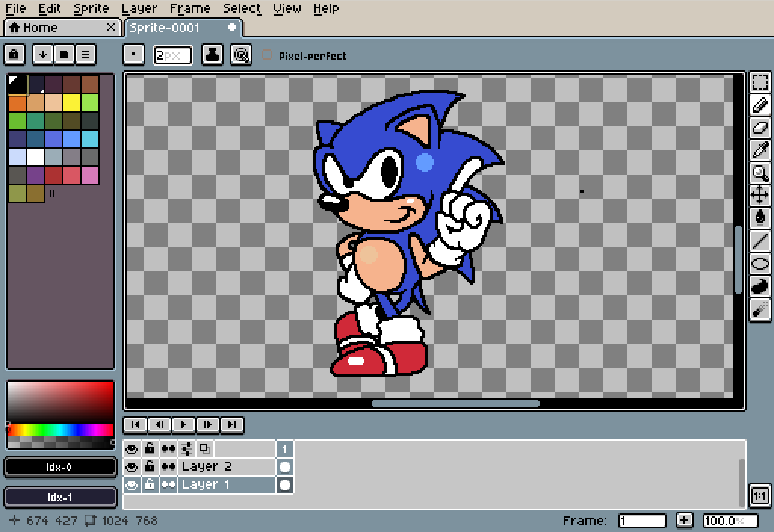Go to previous frame

(159, 425)
